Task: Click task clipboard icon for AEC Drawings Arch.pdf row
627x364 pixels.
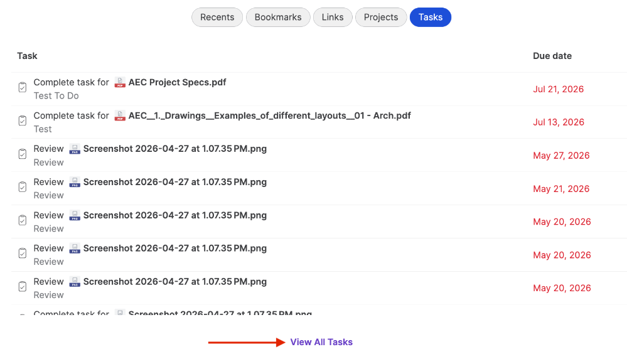Action: tap(23, 120)
